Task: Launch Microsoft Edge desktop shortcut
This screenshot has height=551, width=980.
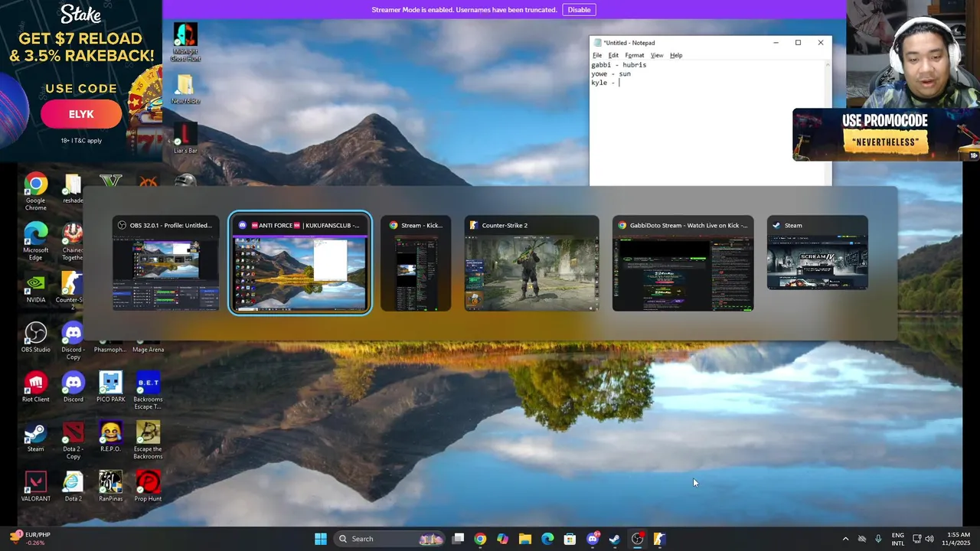Action: coord(35,241)
